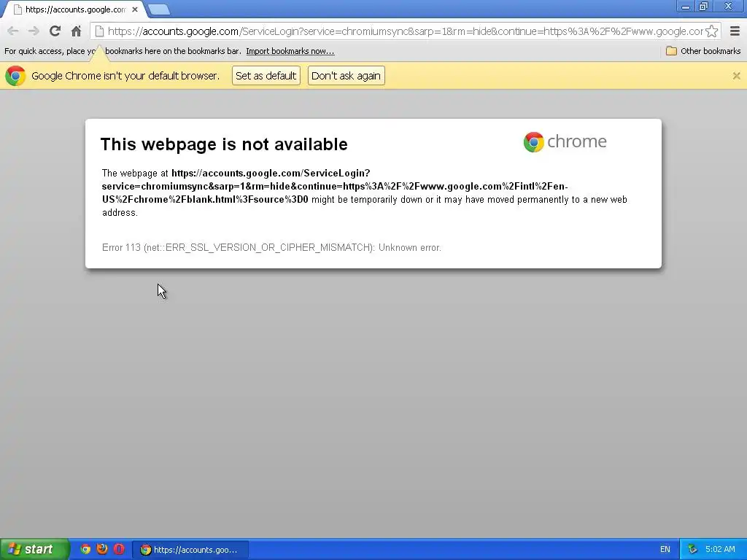The width and height of the screenshot is (747, 560).
Task: Open the Chrome hamburger menu
Action: pyautogui.click(x=735, y=31)
